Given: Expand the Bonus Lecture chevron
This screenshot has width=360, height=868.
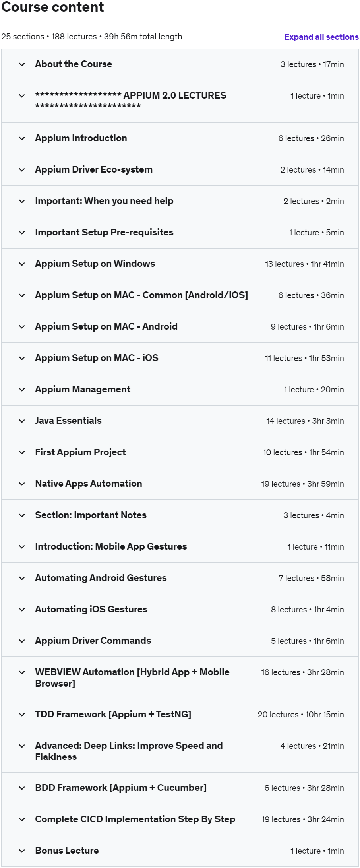Looking at the screenshot, I should (x=22, y=851).
